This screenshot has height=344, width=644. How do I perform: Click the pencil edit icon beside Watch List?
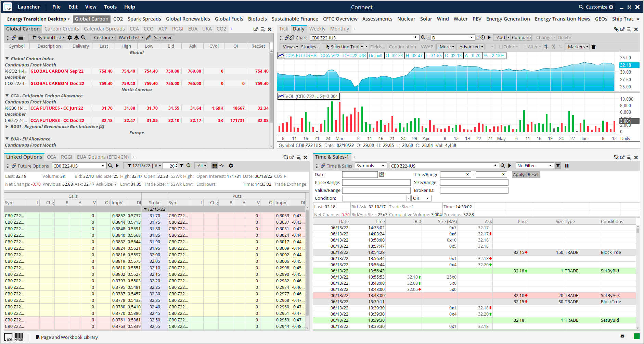(x=149, y=38)
